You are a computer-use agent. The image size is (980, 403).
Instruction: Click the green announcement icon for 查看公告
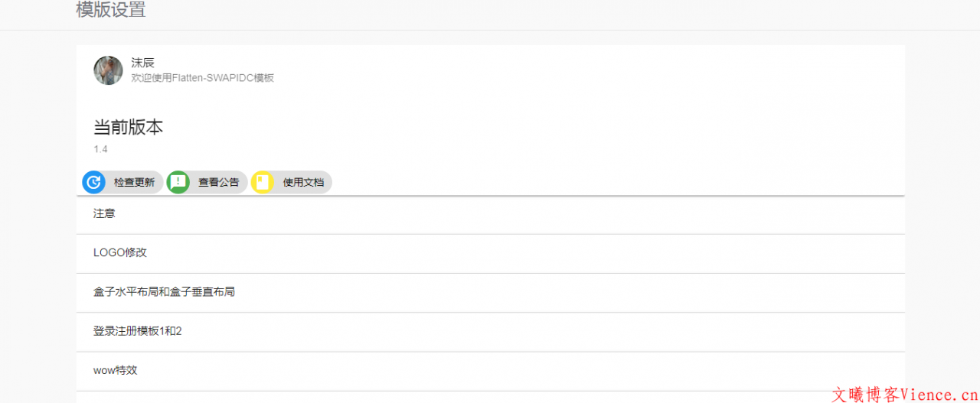coord(178,182)
